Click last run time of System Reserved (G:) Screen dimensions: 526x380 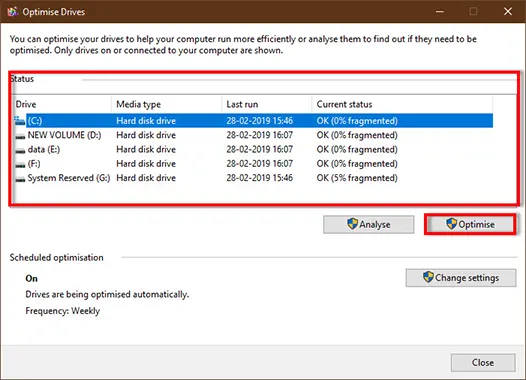point(259,178)
